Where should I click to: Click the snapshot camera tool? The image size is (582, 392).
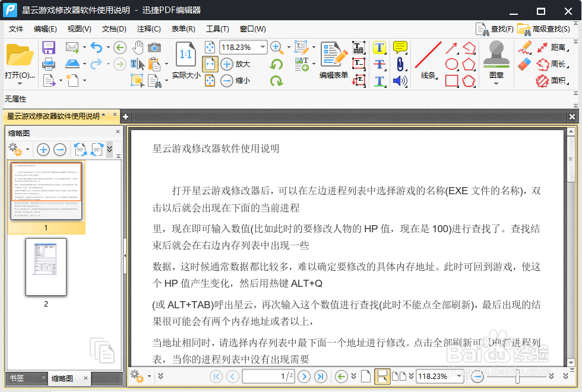(154, 48)
